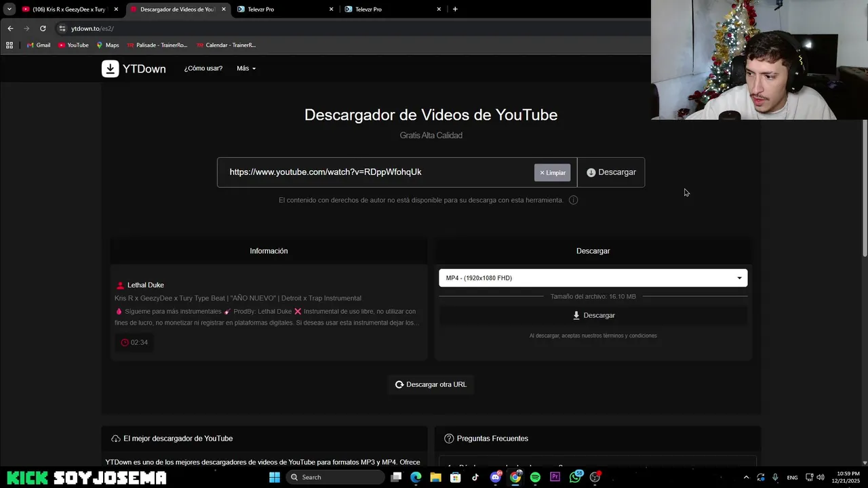The image size is (868, 488).
Task: Click Tamaño del archivo 16.10 MB text
Action: [x=593, y=297]
